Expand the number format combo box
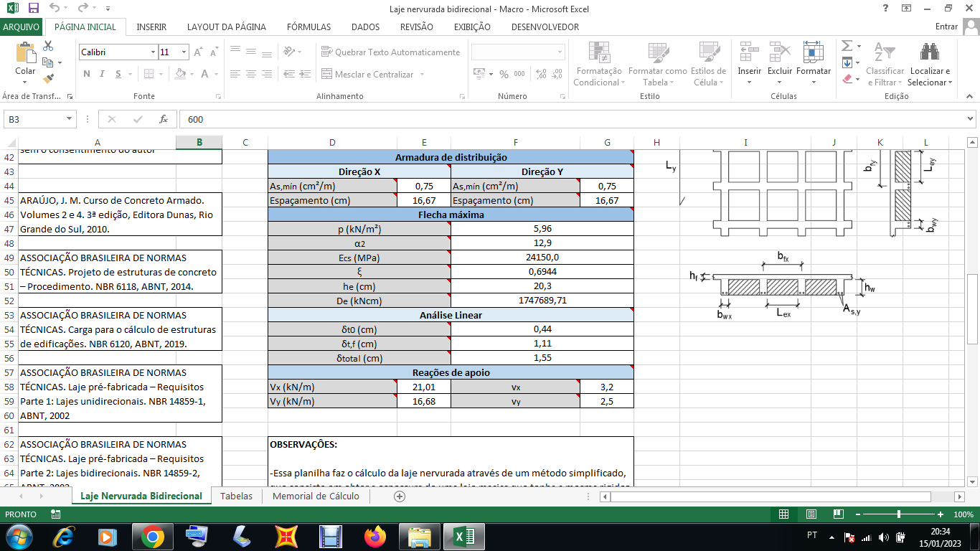Image resolution: width=980 pixels, height=551 pixels. coord(560,52)
